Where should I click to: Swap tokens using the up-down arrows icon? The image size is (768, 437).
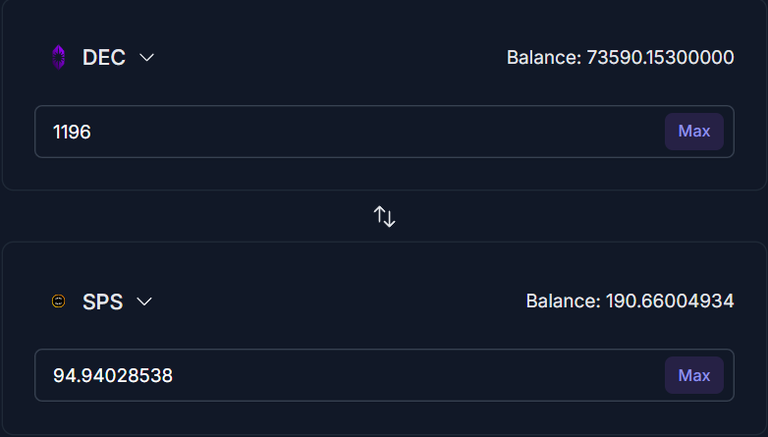pos(384,216)
